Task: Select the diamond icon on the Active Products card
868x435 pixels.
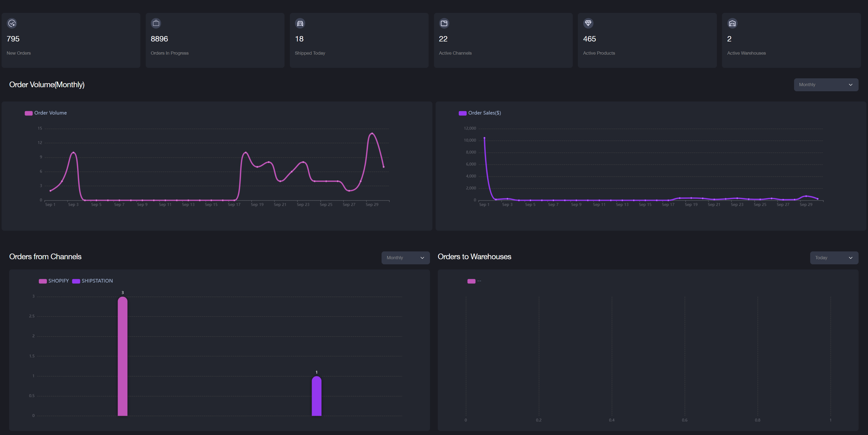Action: pos(588,23)
